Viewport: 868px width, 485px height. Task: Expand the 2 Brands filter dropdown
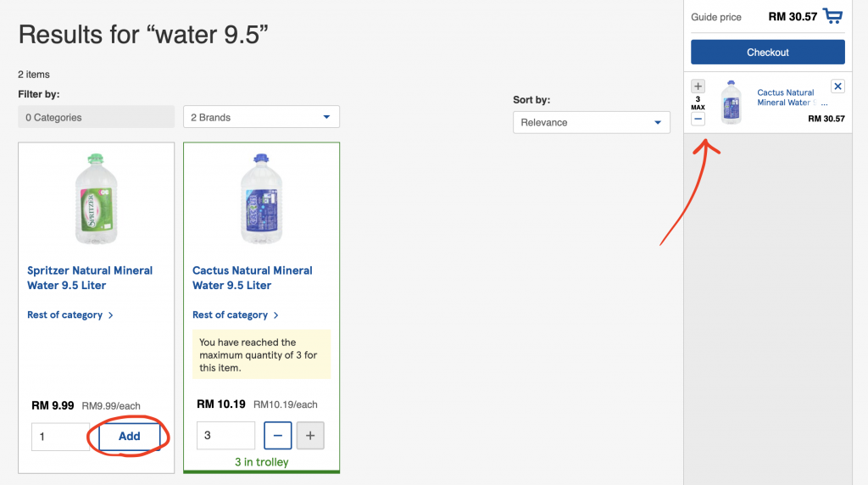(x=261, y=117)
